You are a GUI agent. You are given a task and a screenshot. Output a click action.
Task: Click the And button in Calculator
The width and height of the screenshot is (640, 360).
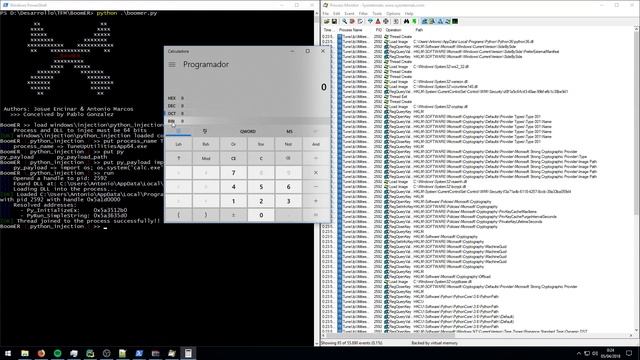click(316, 144)
